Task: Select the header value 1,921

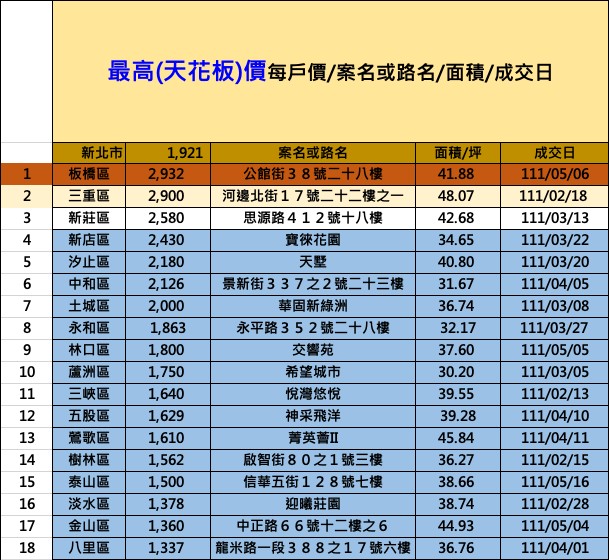Action: coord(168,153)
